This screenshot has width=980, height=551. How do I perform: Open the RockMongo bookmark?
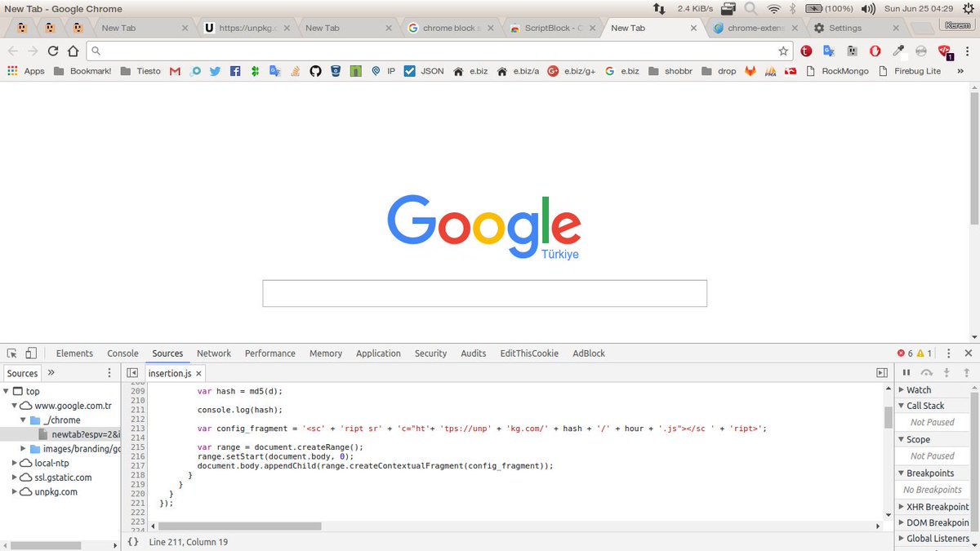click(x=837, y=71)
